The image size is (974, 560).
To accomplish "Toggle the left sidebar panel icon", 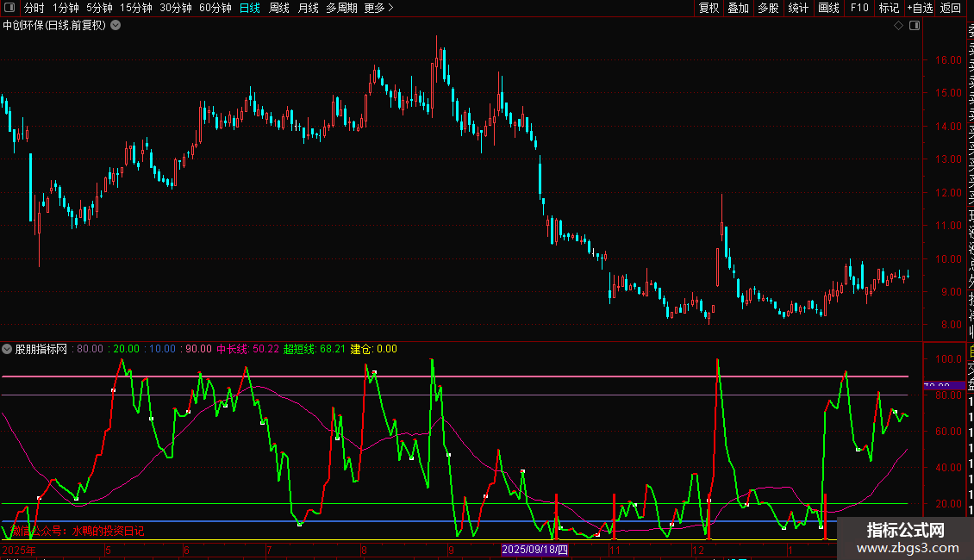I will (10, 9).
